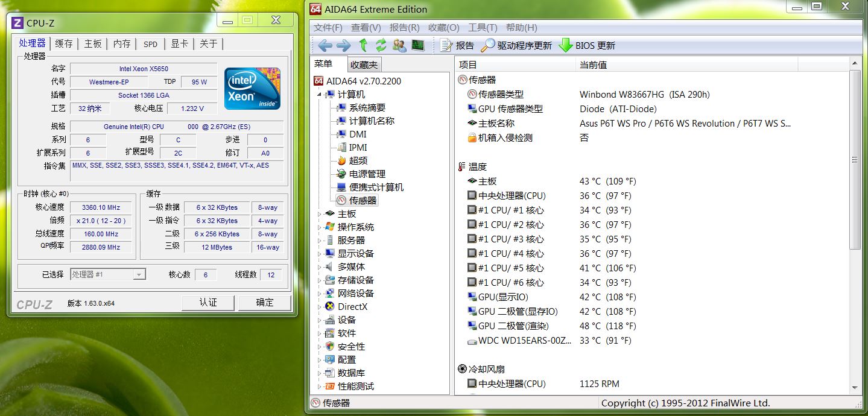Click the Forward arrow in AIDA64 toolbar

[344, 45]
